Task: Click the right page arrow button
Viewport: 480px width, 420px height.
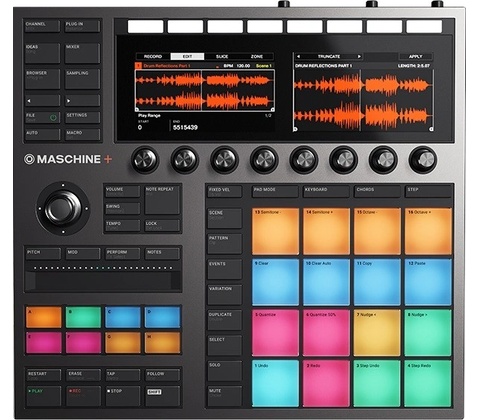Action: click(82, 101)
